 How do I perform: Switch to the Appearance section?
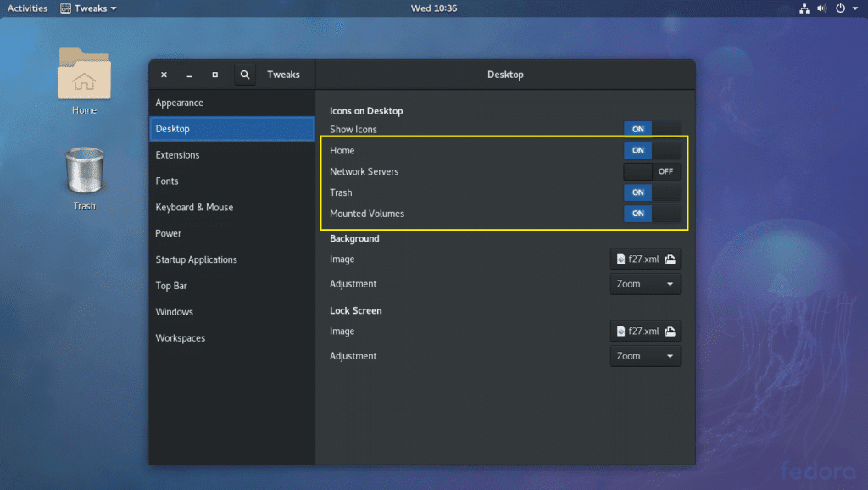pos(180,102)
